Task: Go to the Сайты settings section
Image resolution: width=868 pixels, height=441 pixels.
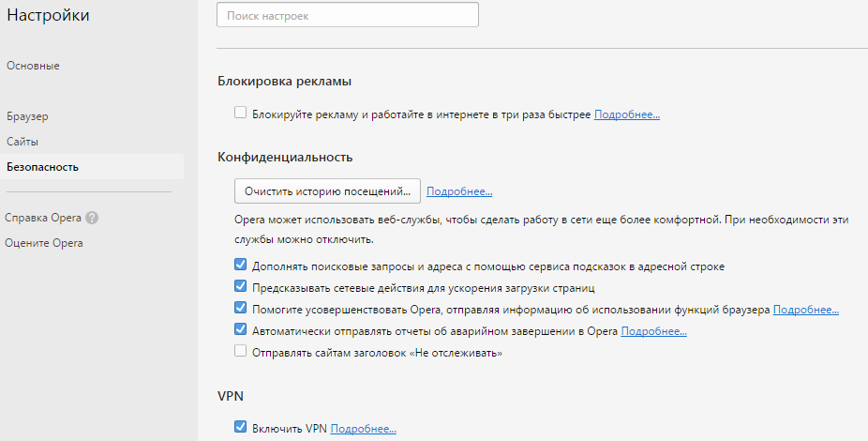Action: pyautogui.click(x=22, y=142)
